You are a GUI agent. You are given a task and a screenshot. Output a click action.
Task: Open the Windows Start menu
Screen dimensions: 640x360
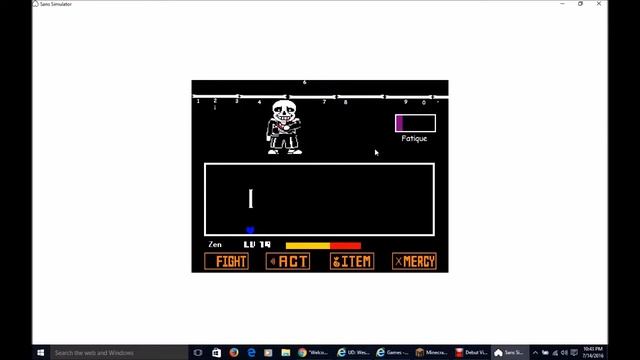tap(40, 353)
